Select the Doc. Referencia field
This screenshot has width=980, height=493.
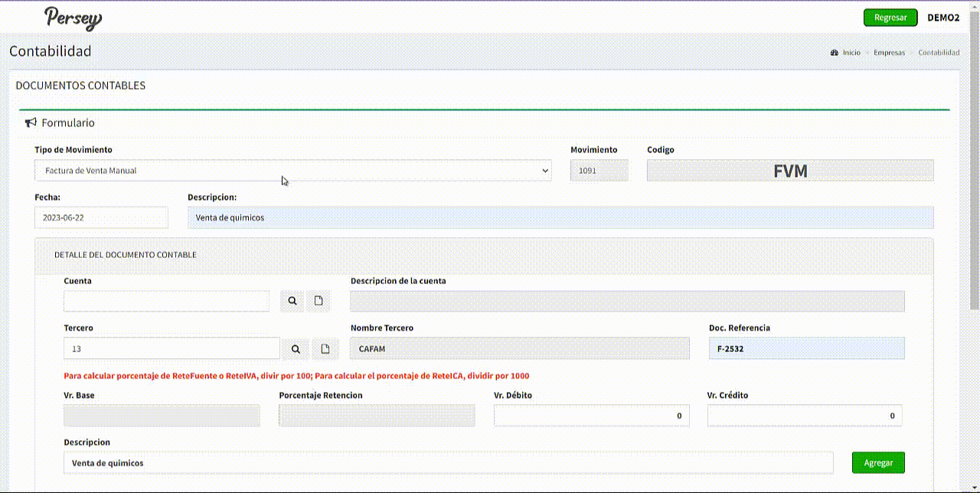[806, 349]
